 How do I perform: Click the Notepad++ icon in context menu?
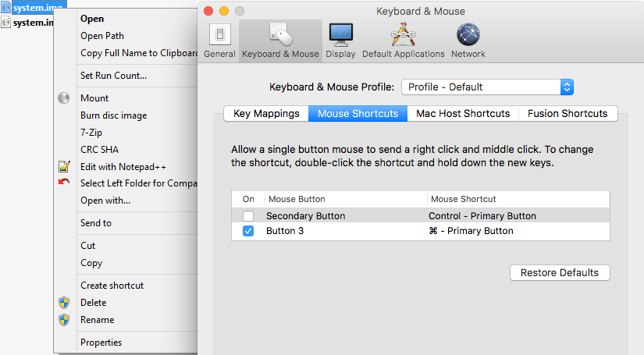[64, 166]
